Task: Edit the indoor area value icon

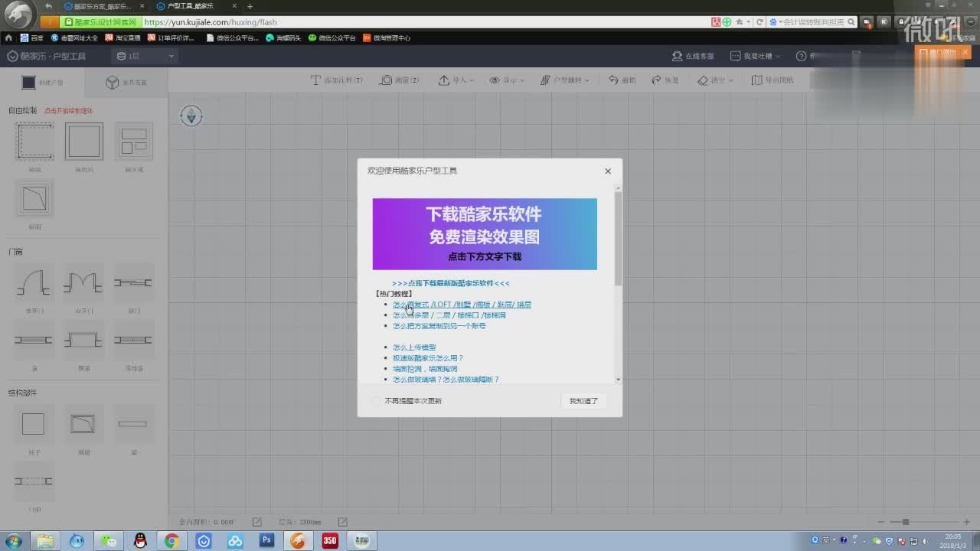Action: point(257,522)
